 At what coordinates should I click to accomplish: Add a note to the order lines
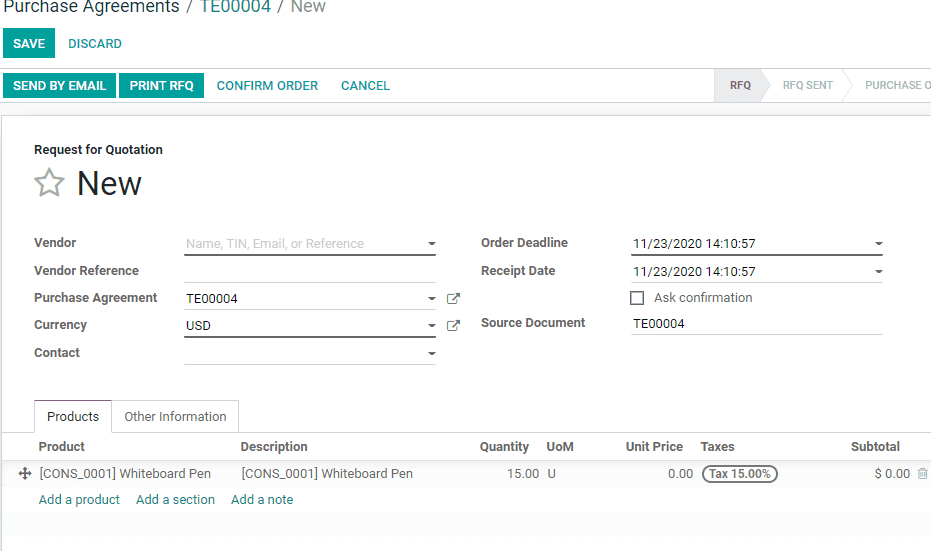coord(262,499)
